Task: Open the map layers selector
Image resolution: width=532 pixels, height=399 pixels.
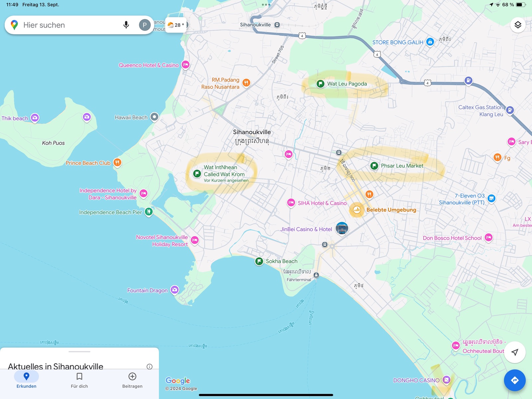Action: pos(518,25)
